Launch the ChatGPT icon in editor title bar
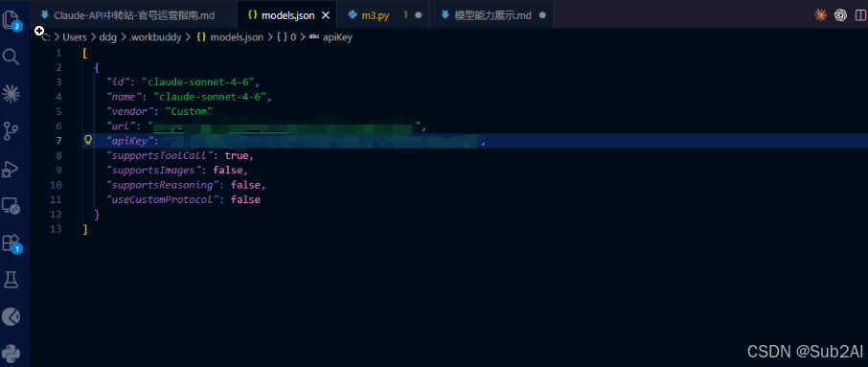The height and width of the screenshot is (367, 868). click(x=840, y=15)
